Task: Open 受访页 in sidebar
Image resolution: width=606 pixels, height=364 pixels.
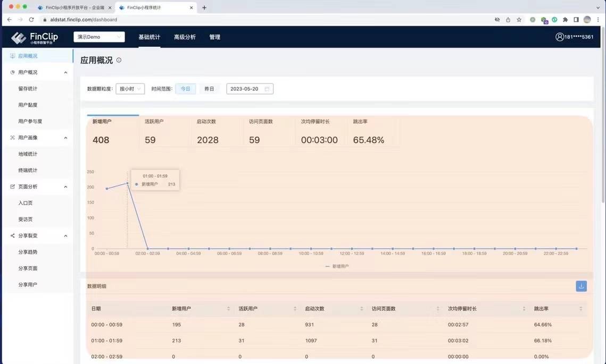Action: coord(26,219)
